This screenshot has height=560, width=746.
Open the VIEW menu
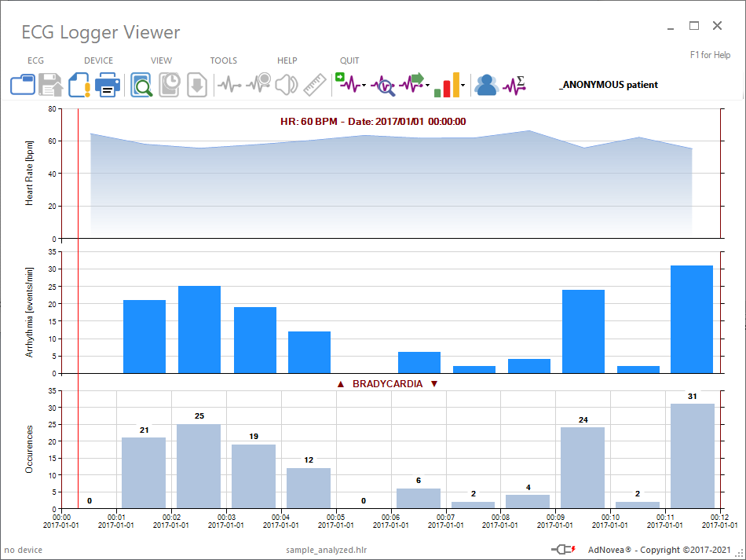click(x=161, y=60)
